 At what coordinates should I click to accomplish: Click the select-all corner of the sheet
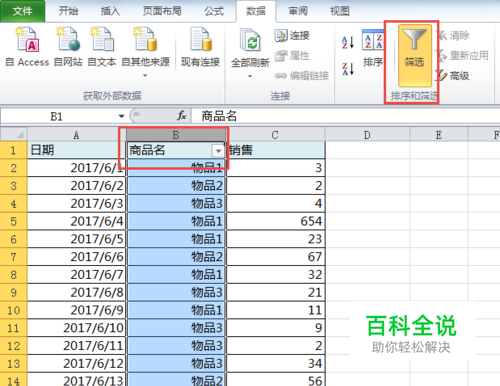click(x=13, y=135)
